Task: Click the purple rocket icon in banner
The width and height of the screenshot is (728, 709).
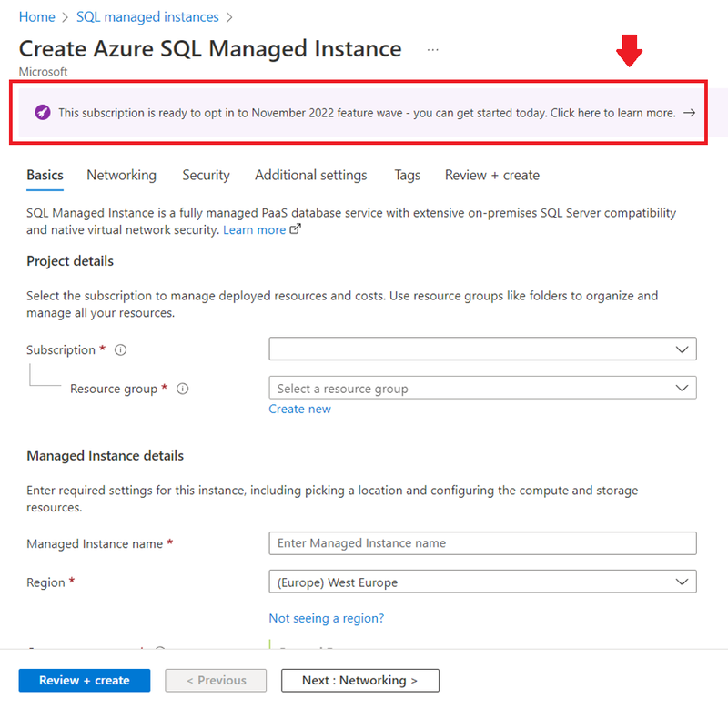Action: pyautogui.click(x=43, y=112)
